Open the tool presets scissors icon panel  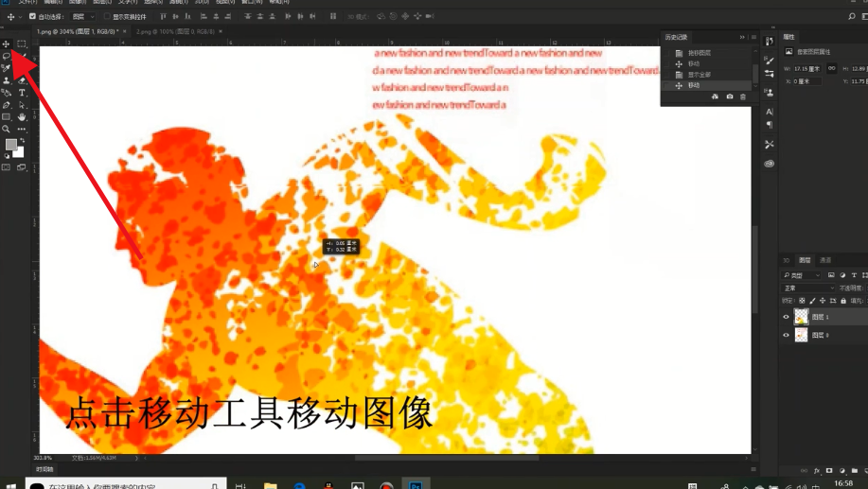[x=769, y=145]
